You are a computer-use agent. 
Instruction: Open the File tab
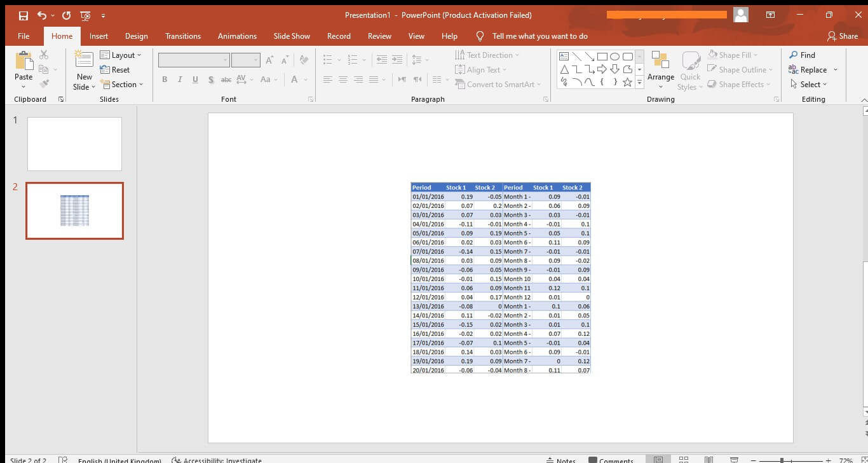pos(24,36)
